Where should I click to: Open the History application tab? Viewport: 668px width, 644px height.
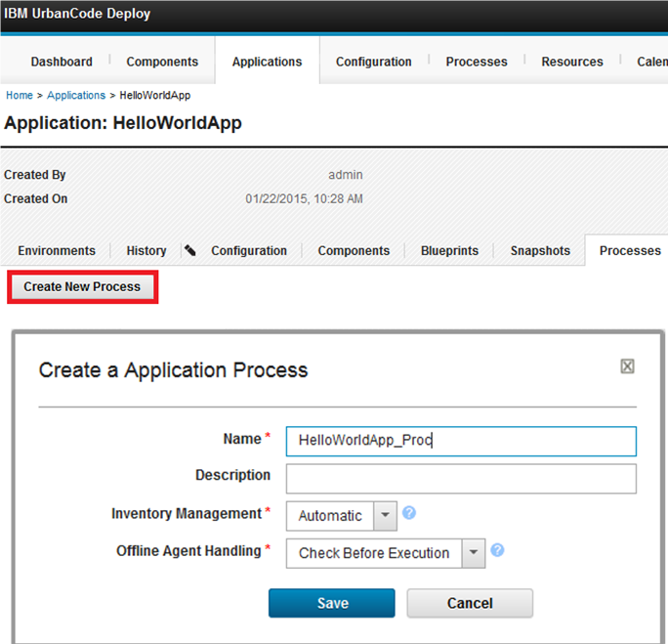click(146, 250)
